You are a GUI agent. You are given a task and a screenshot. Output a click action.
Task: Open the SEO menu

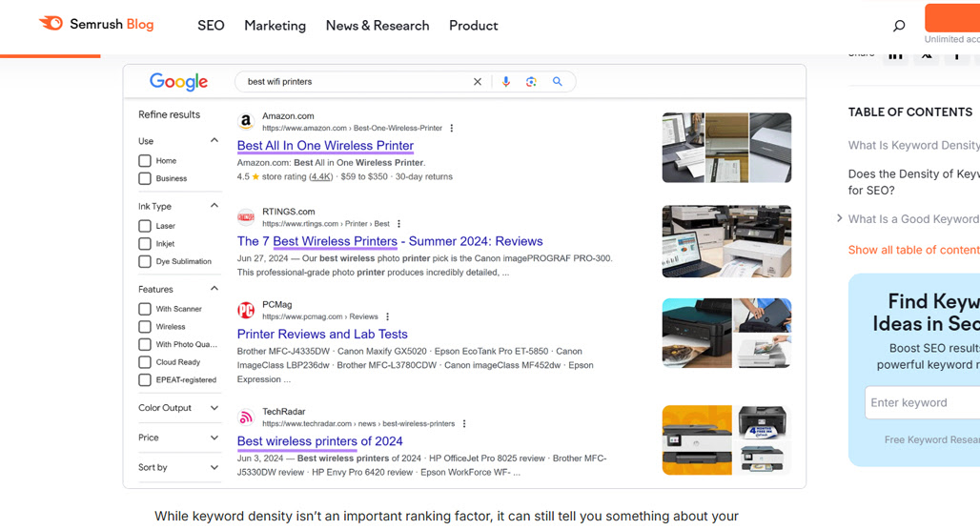[211, 26]
